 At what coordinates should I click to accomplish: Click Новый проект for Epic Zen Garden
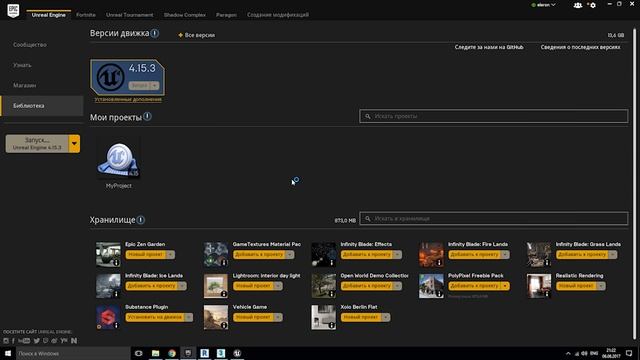(x=145, y=254)
